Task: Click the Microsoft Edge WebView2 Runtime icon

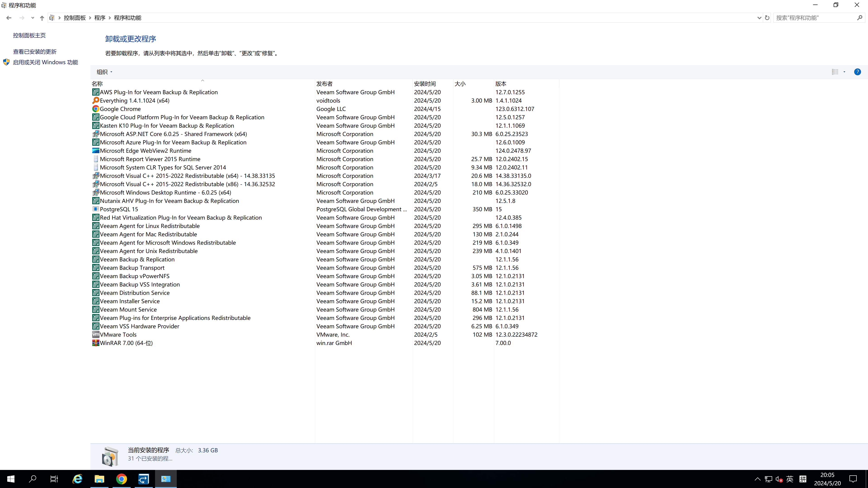Action: point(96,150)
